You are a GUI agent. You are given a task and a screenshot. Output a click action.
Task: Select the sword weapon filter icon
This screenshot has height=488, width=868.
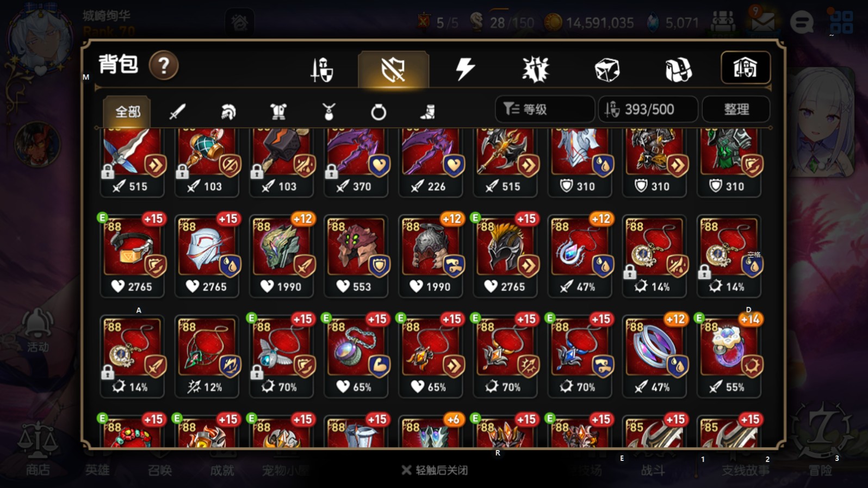pos(177,112)
